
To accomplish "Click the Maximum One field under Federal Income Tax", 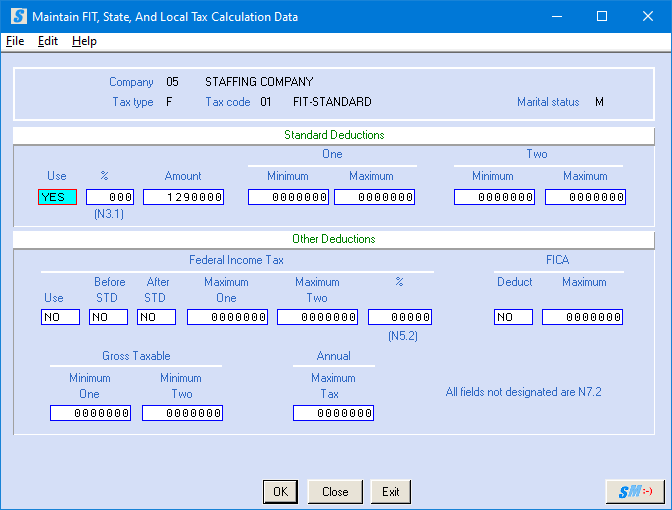I will [228, 317].
